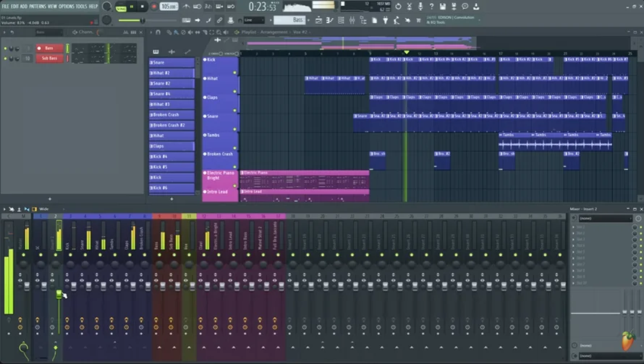644x364 pixels.
Task: Click the red Record button
Action: click(x=154, y=7)
